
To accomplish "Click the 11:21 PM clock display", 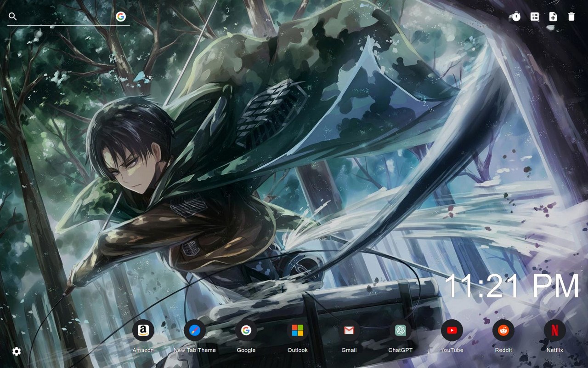I will pyautogui.click(x=512, y=286).
